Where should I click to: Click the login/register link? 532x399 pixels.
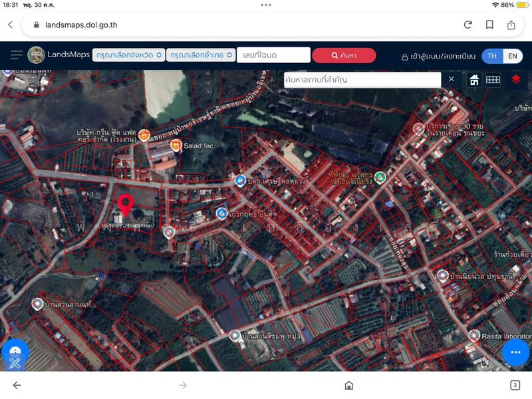pyautogui.click(x=438, y=57)
